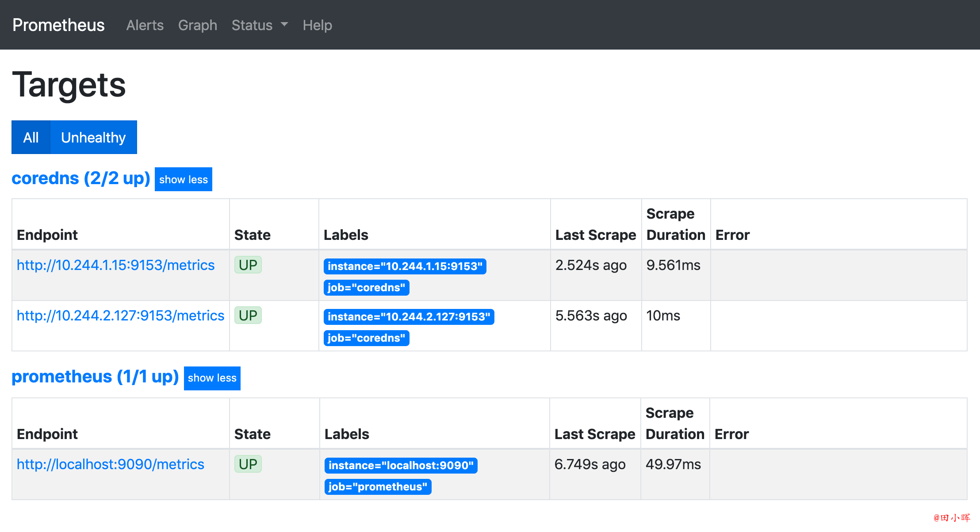Open the Help menu item
Screen dimensions: 980x532
point(318,25)
